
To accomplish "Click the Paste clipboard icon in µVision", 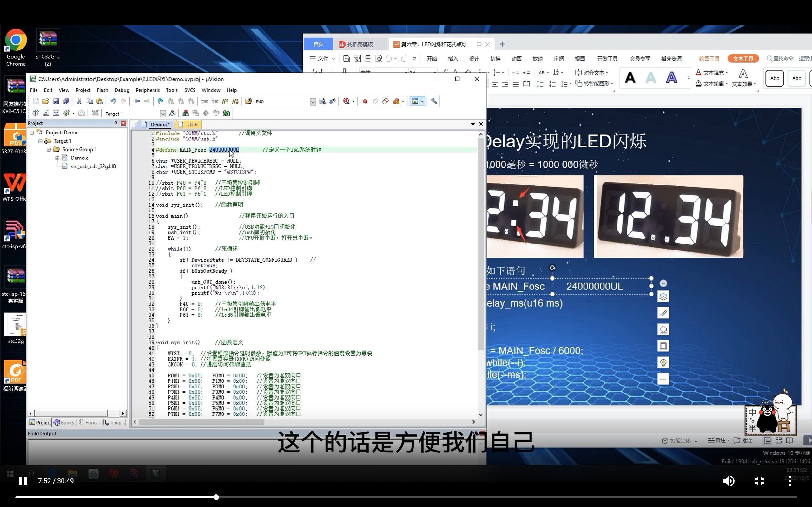I will 100,101.
